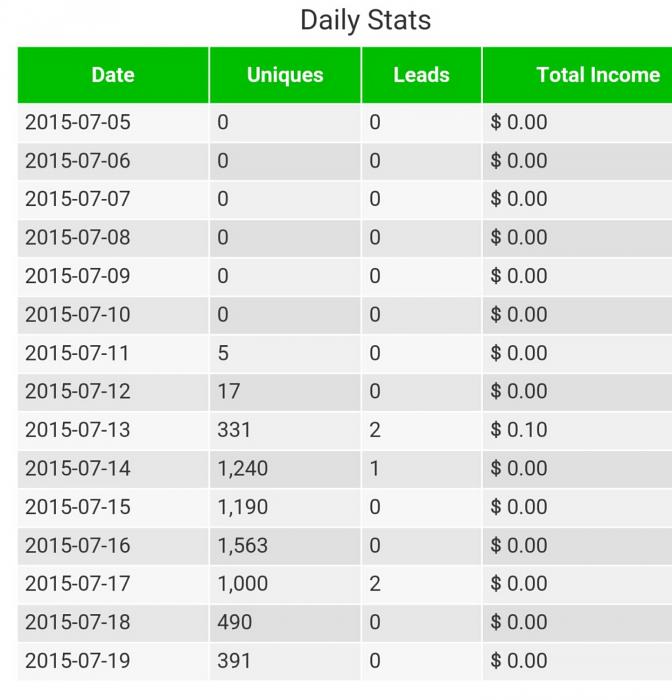The image size is (672, 700).
Task: Click the 1,240 uniques cell
Action: (x=285, y=468)
